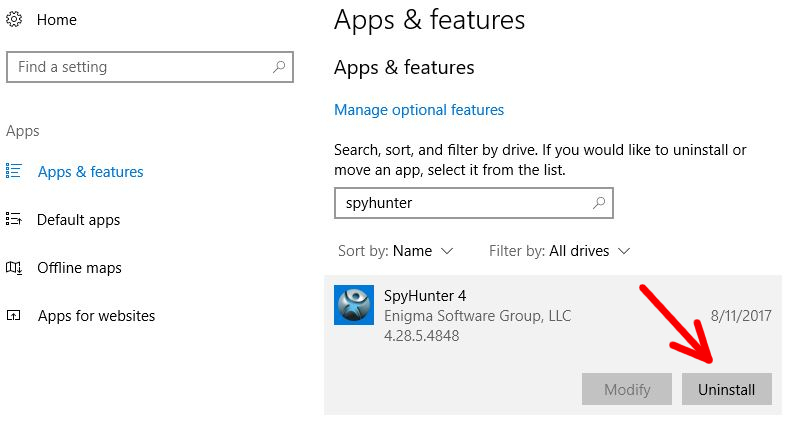Screen dimensions: 799x436
Task: Open Manage optional features link
Action: [419, 110]
